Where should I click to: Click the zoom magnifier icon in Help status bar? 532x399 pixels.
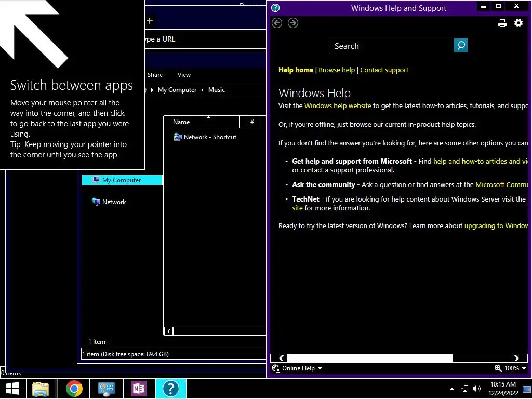[498, 368]
